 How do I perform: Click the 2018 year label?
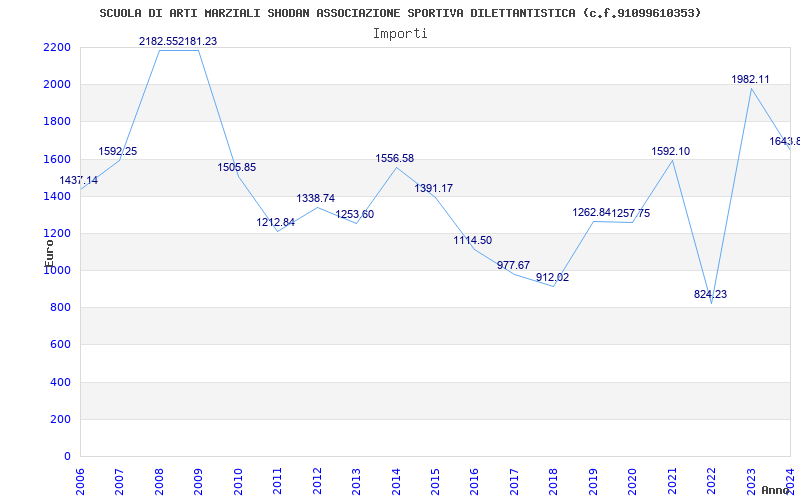click(554, 481)
